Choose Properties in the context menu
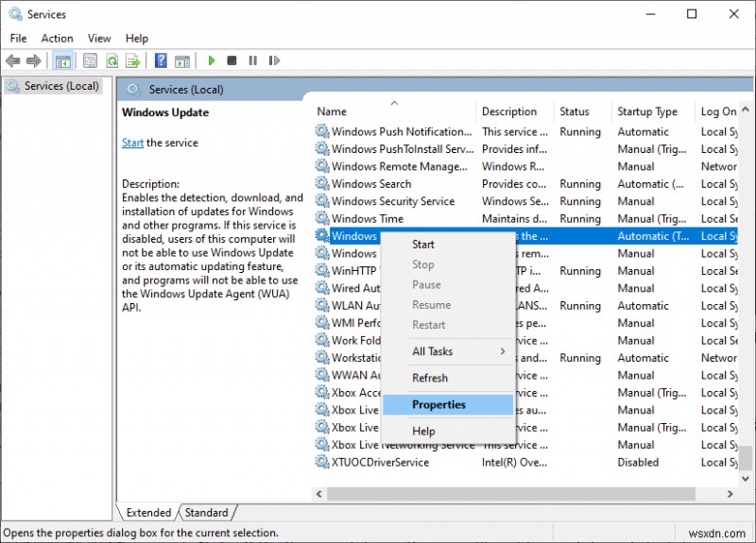 [439, 404]
